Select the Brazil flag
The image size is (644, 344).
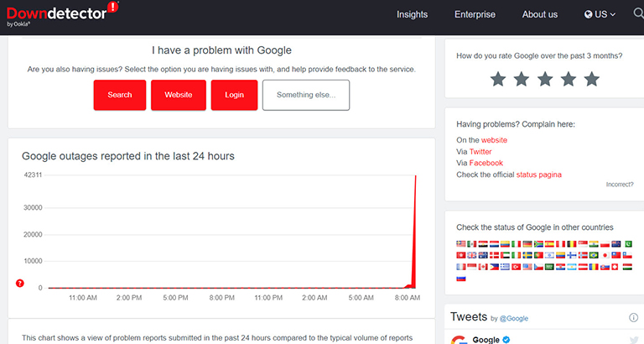(594, 255)
